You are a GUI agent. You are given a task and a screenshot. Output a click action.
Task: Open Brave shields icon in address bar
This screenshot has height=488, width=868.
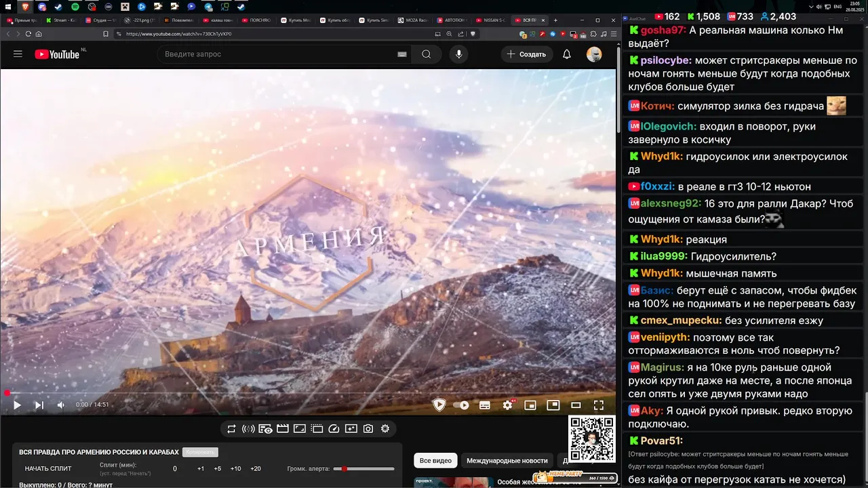(473, 34)
